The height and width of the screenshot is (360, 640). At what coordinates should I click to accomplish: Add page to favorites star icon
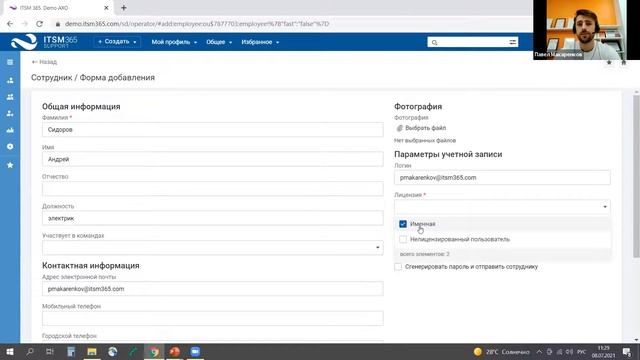tap(609, 62)
